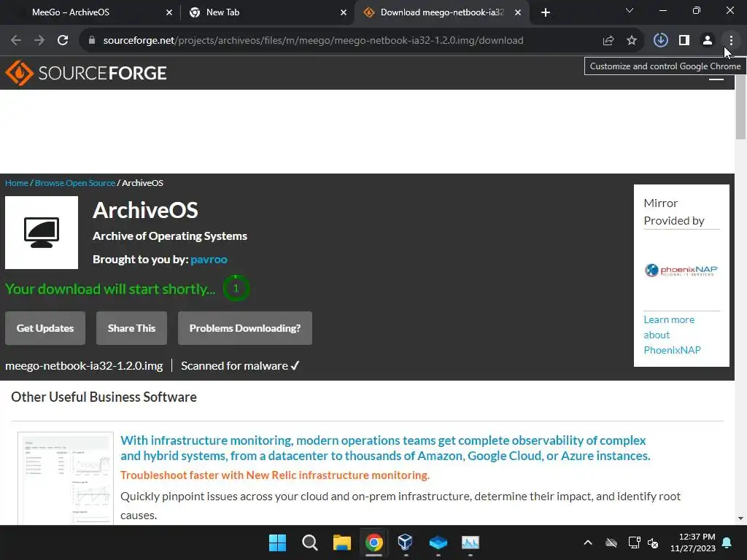Open the VirtualBox cube taskbar icon
The height and width of the screenshot is (560, 747).
pyautogui.click(x=406, y=542)
